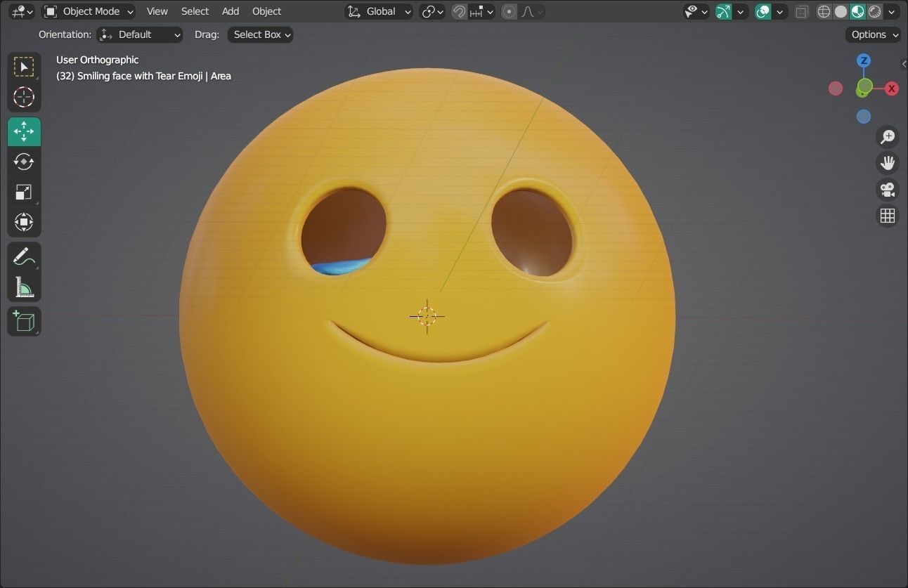This screenshot has width=908, height=588.
Task: Click the emoji's smiling mouth
Action: [438, 342]
